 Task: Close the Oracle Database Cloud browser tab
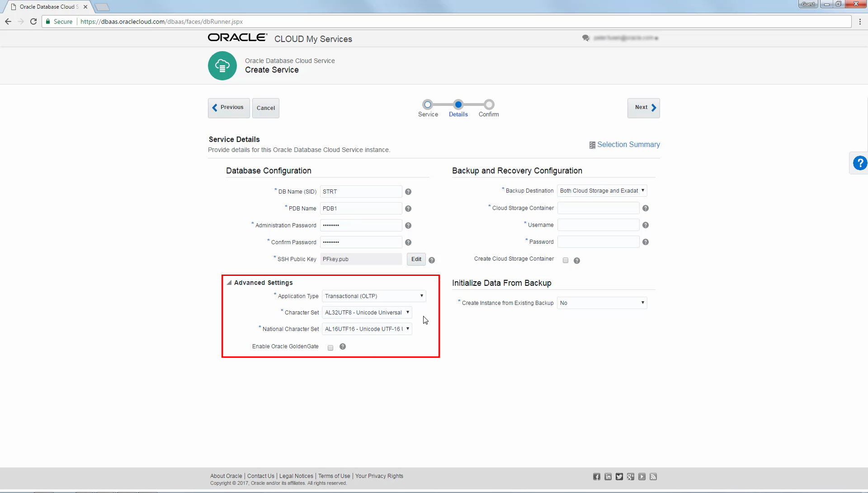[85, 7]
